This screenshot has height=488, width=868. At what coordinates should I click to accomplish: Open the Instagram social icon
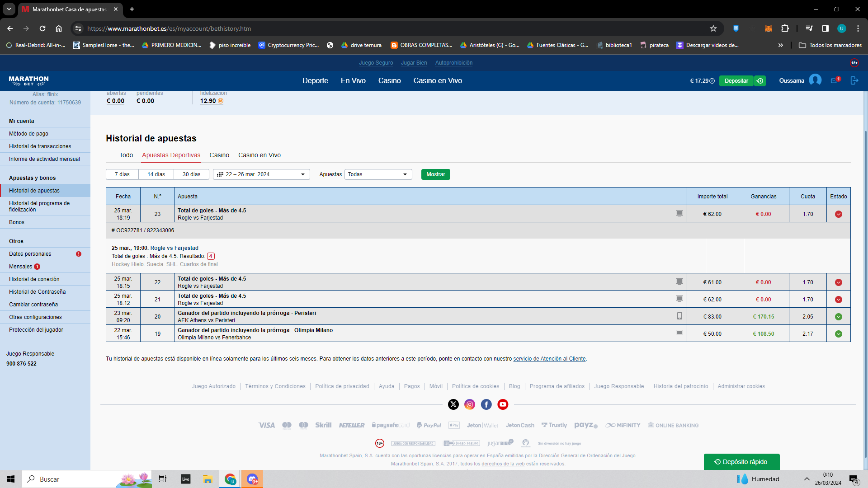point(470,404)
